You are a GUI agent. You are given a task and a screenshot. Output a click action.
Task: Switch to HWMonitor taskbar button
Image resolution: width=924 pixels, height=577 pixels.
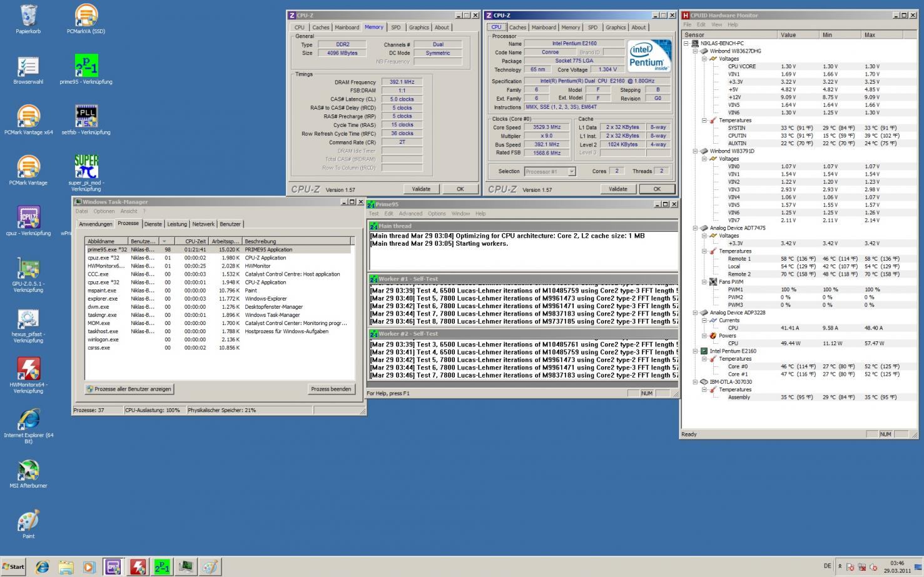click(138, 567)
